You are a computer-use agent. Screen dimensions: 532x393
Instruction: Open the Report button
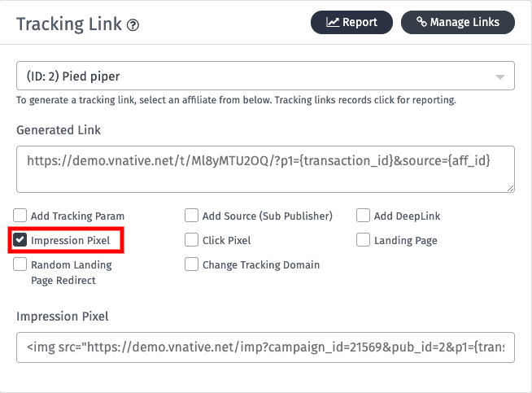coord(351,23)
